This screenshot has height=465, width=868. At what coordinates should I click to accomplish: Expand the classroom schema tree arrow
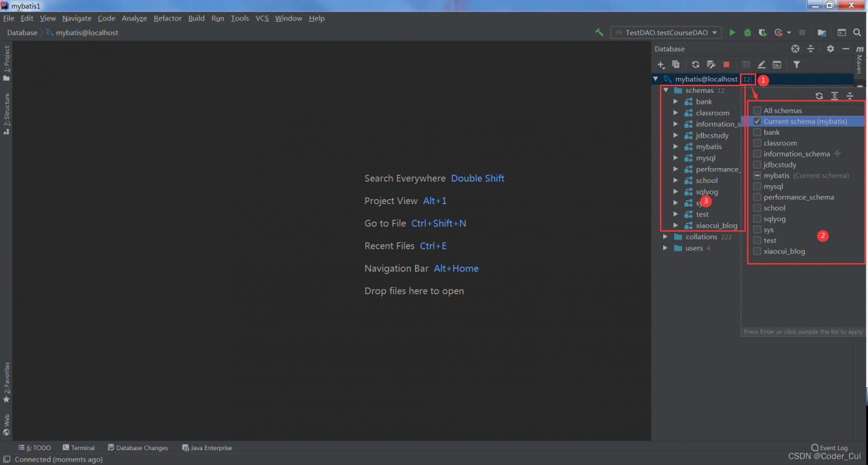point(676,113)
